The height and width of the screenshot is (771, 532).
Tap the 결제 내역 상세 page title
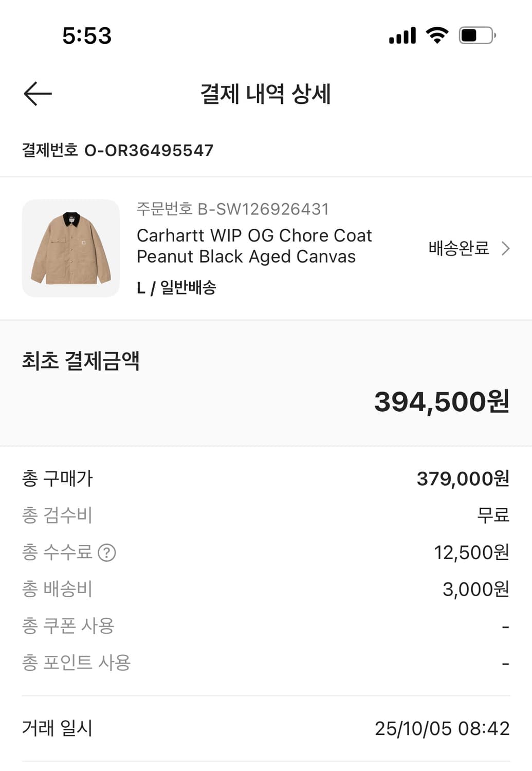click(265, 94)
